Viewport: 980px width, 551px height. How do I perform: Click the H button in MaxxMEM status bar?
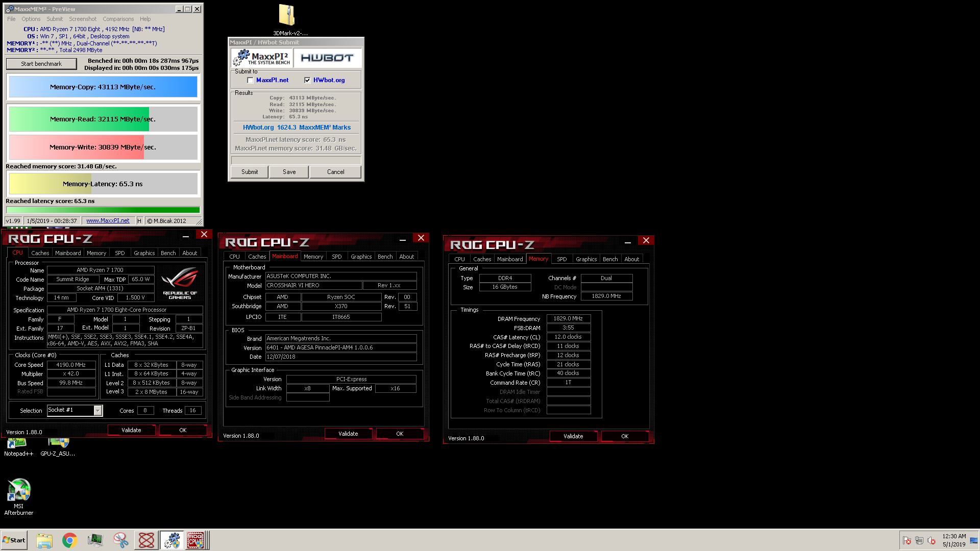point(139,221)
